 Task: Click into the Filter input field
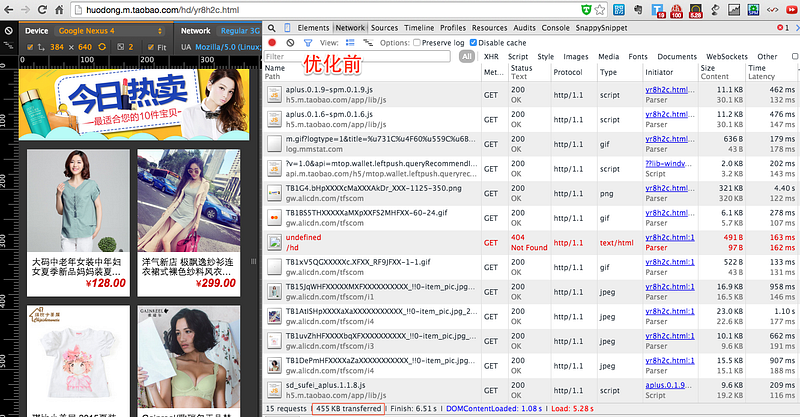pos(357,57)
